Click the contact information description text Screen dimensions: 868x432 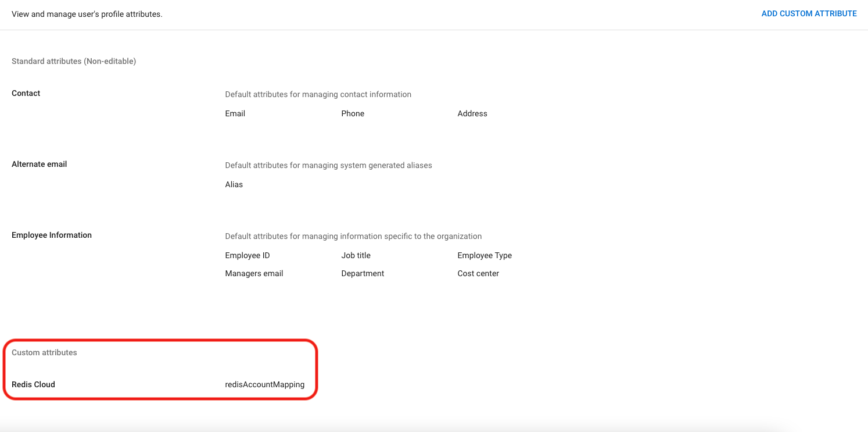318,94
